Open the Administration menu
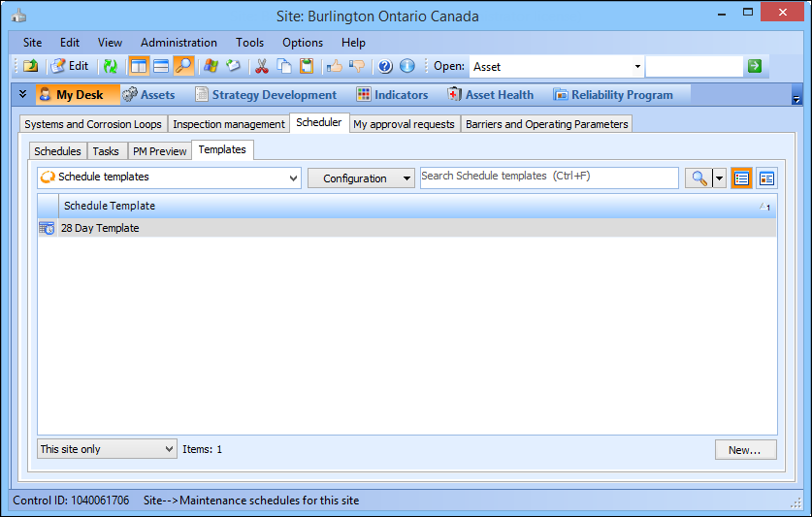 click(x=179, y=43)
